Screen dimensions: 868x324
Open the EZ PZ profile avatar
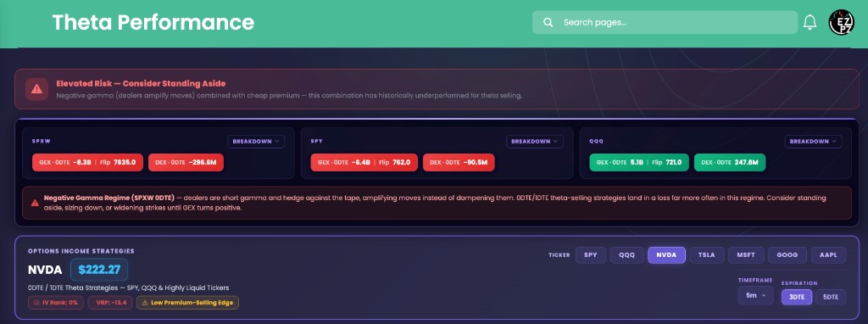pyautogui.click(x=842, y=22)
